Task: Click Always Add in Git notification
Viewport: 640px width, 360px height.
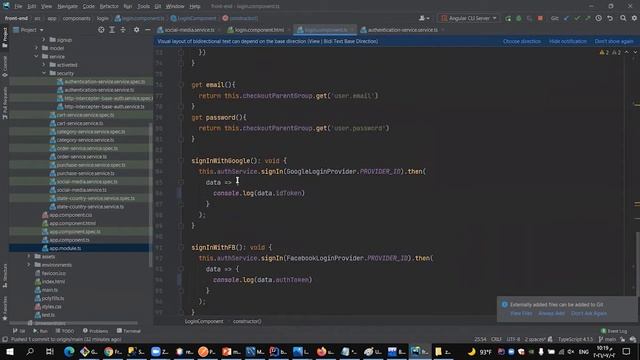Action: coord(551,313)
